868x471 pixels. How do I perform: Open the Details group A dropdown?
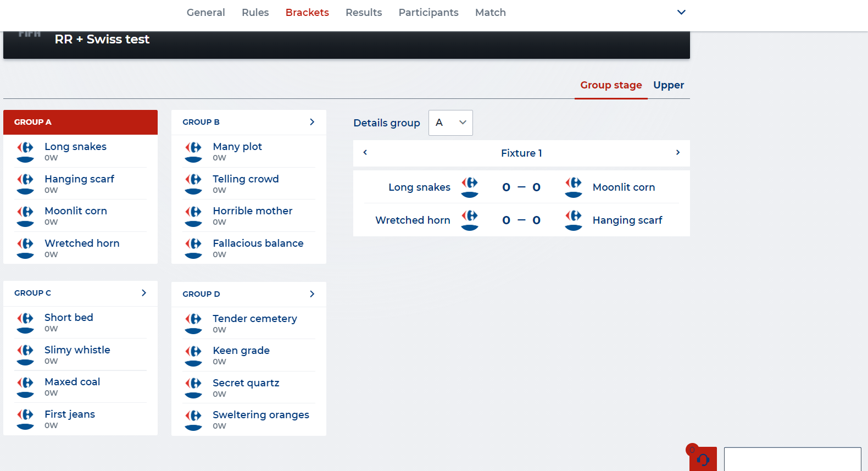tap(450, 123)
